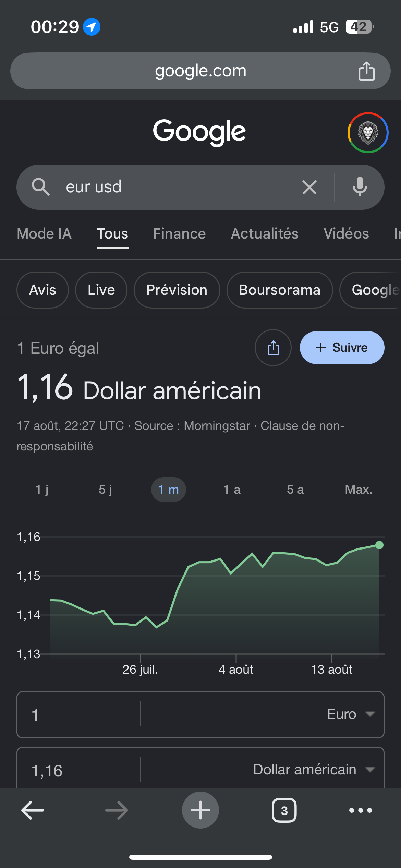Share the exchange rate card

click(273, 348)
